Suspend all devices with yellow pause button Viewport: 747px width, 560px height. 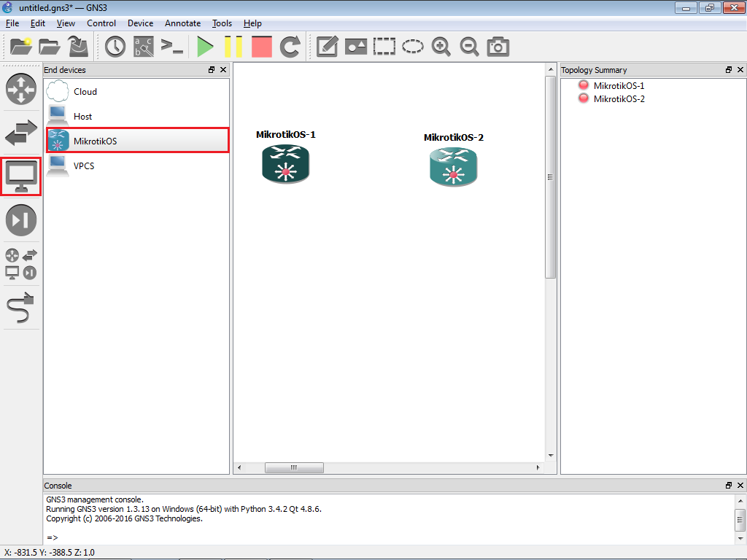(x=233, y=47)
